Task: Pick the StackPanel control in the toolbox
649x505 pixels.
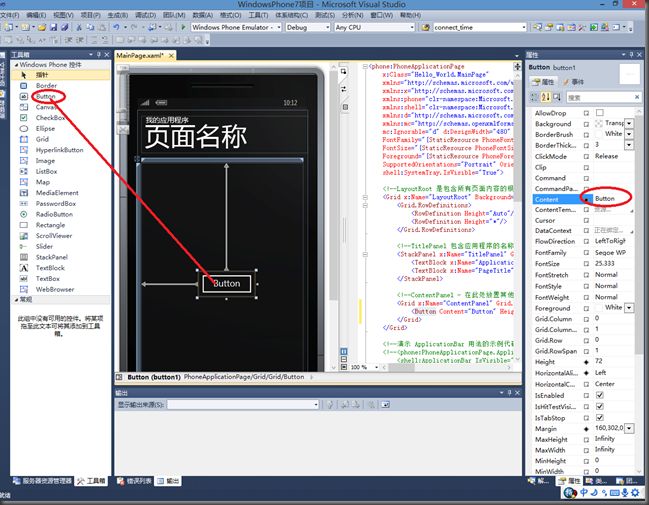Action: point(51,257)
